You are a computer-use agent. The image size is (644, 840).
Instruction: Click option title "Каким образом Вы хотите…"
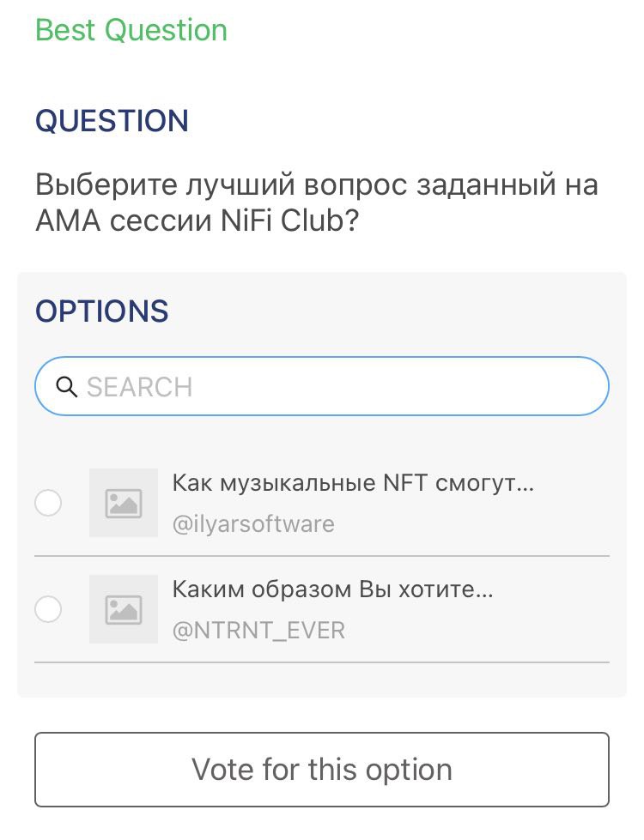332,589
